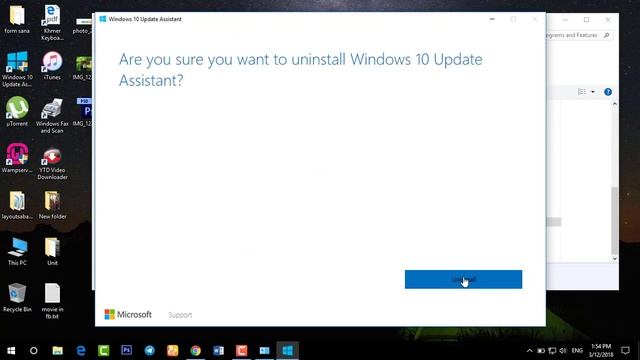Screen dimensions: 640x360
Task: Click the search magnifier in Programs and Features
Action: click(x=607, y=36)
